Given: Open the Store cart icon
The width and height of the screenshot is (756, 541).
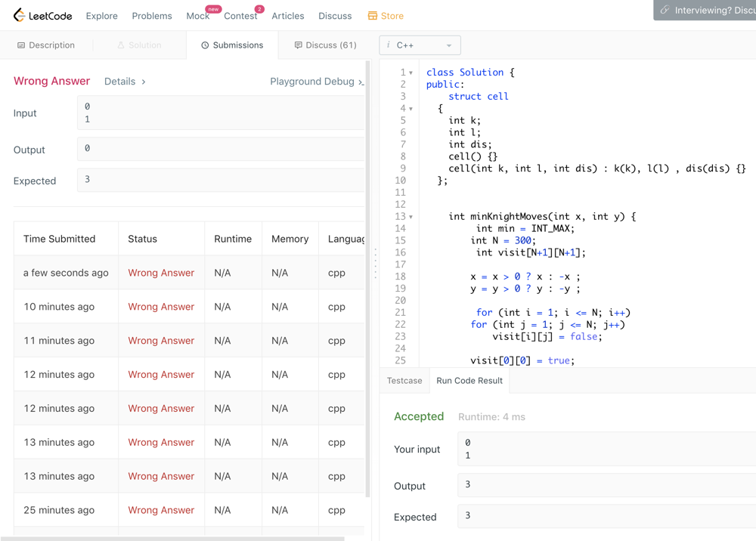Looking at the screenshot, I should point(372,16).
